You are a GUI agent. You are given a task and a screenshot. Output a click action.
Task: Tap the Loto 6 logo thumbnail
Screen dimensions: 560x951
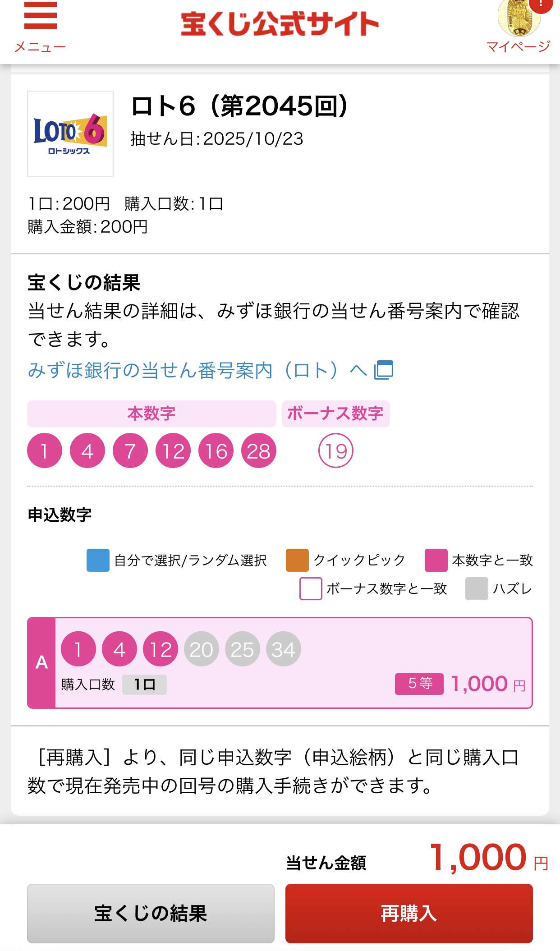tap(70, 134)
